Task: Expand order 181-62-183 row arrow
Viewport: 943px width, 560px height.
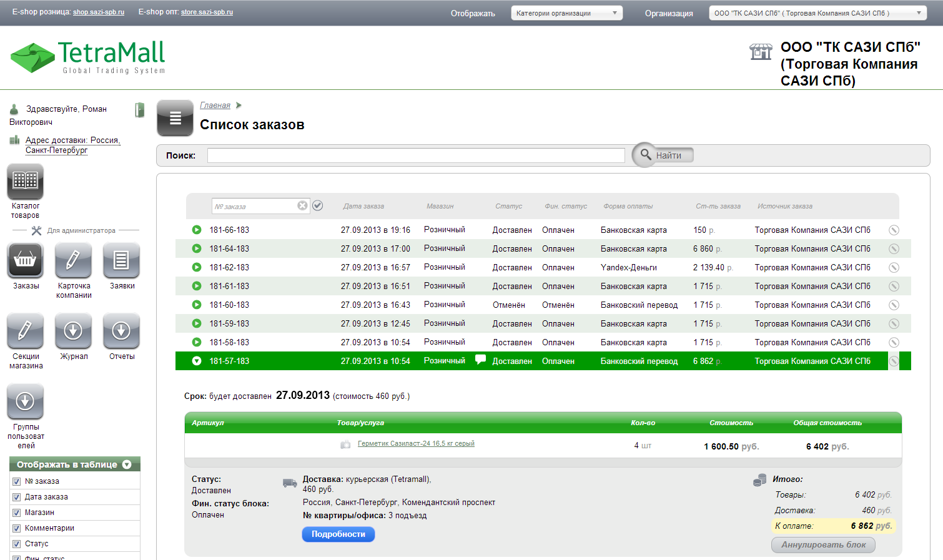Action: (x=197, y=267)
